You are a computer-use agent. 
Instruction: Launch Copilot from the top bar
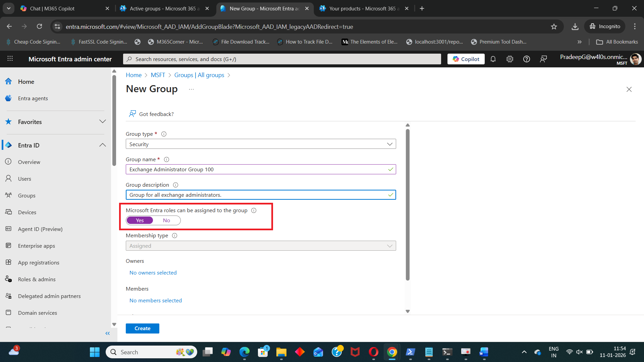coord(466,59)
